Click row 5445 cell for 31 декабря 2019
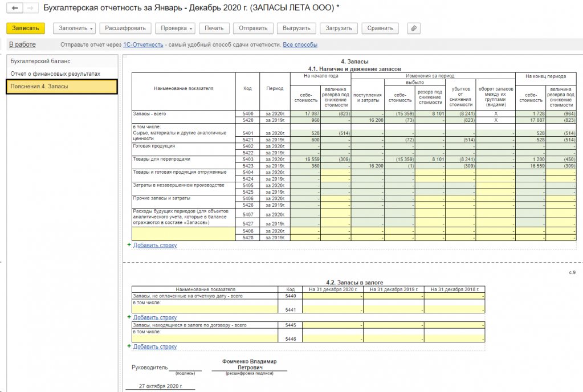The image size is (583, 392). (394, 325)
